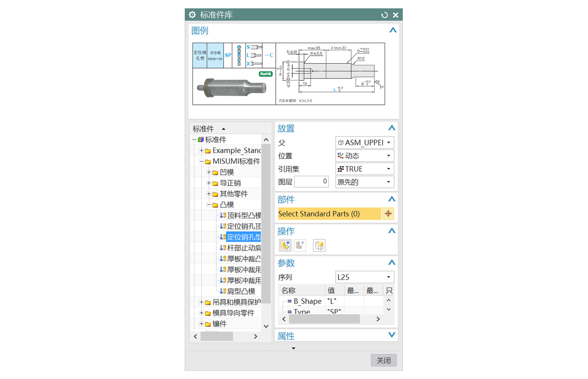Collapse the 图例 legend section
This screenshot has width=588, height=379.
pyautogui.click(x=392, y=30)
